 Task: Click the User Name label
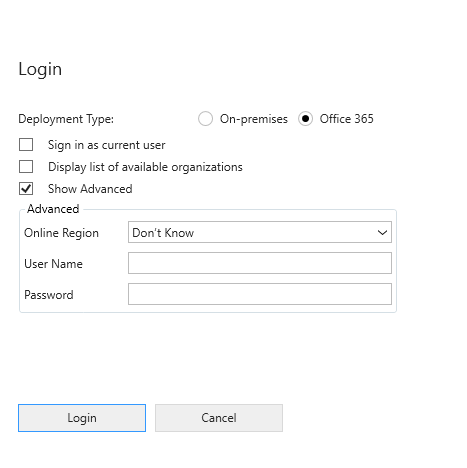point(53,264)
